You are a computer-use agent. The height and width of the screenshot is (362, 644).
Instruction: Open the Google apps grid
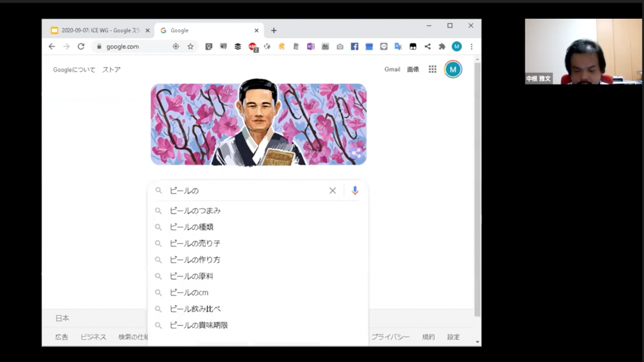pos(433,69)
